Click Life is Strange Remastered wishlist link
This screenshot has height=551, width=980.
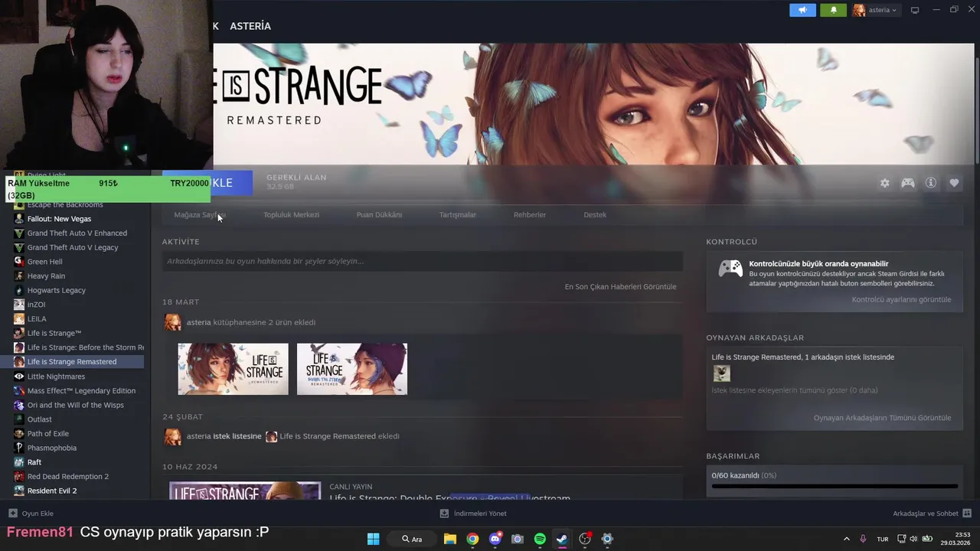(328, 436)
